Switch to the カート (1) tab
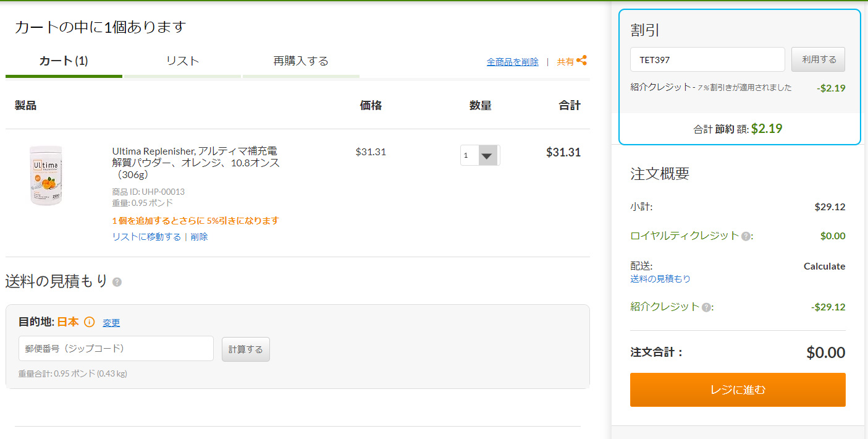868x439 pixels. (x=64, y=61)
